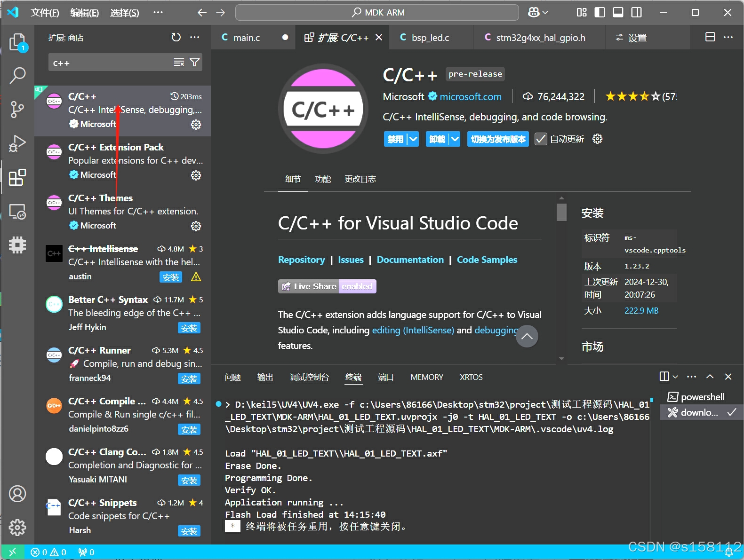Switch to stm32g4xx_hal_gpio.h tab
The image size is (744, 560).
point(540,38)
